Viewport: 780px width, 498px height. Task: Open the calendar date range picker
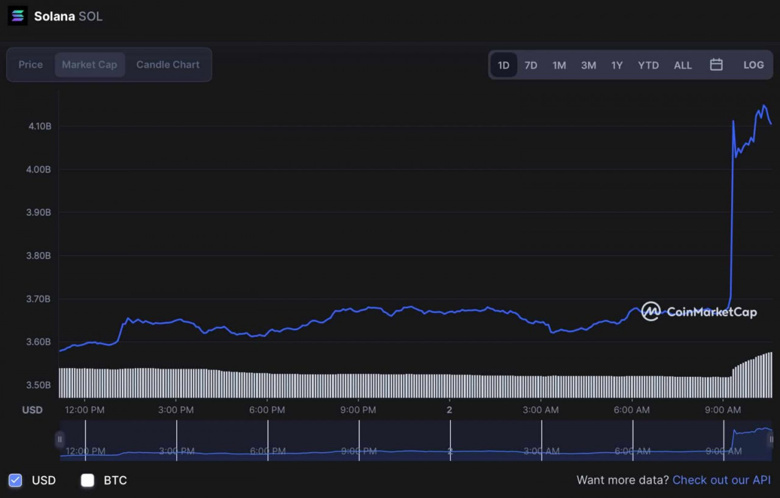[716, 65]
